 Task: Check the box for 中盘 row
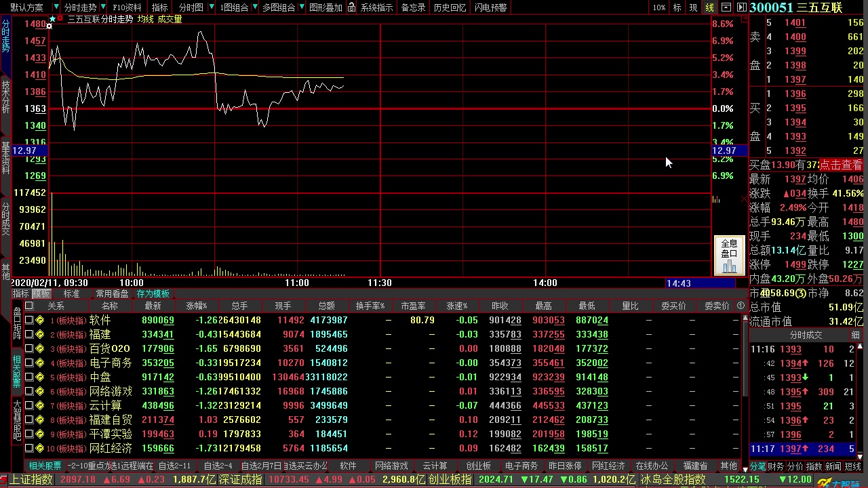(28, 377)
